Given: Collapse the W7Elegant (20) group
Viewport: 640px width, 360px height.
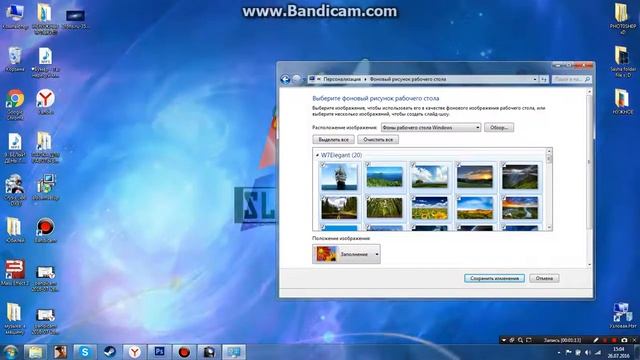Looking at the screenshot, I should pos(317,155).
